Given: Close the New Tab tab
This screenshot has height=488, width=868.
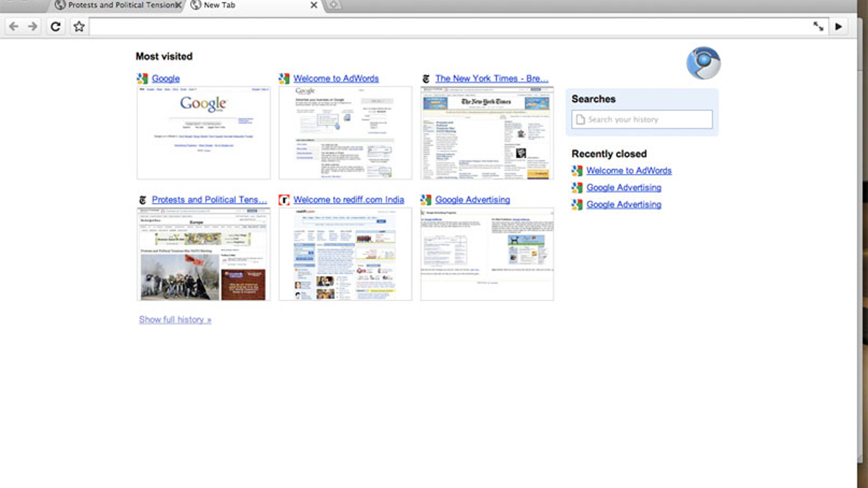Looking at the screenshot, I should 314,5.
